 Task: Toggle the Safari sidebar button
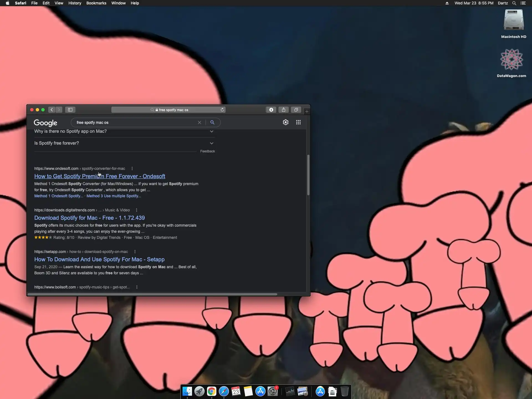pyautogui.click(x=70, y=110)
